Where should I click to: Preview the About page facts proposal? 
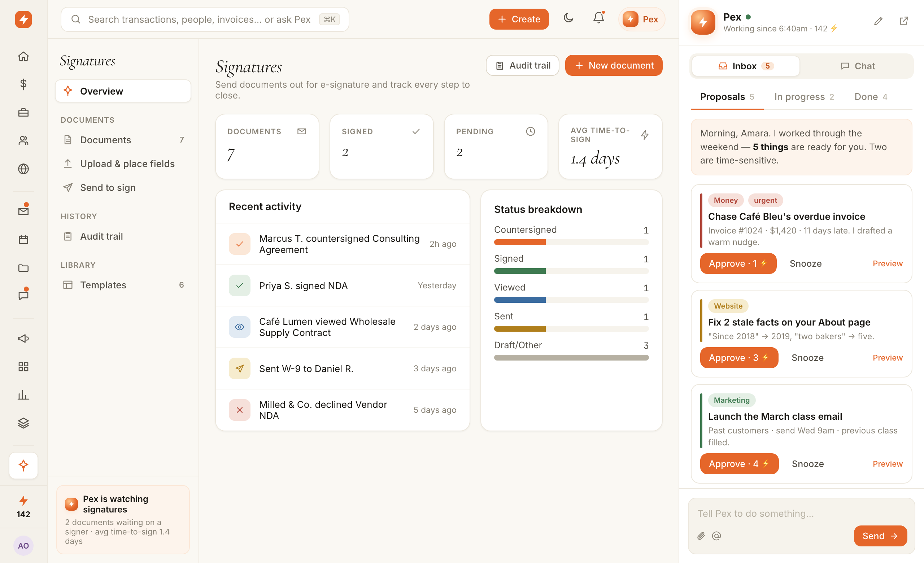point(887,358)
